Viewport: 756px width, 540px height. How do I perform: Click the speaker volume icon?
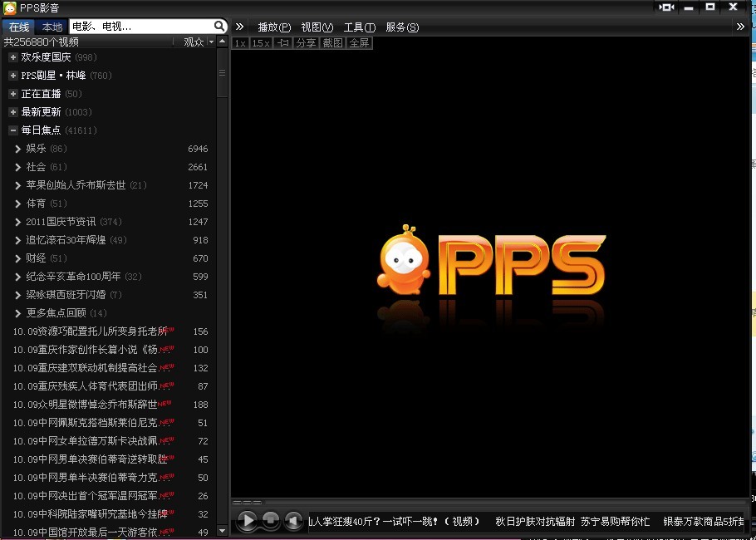(292, 521)
